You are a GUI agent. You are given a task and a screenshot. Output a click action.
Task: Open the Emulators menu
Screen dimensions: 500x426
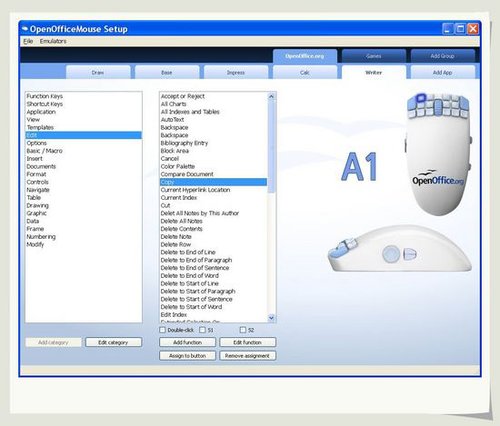tap(53, 41)
